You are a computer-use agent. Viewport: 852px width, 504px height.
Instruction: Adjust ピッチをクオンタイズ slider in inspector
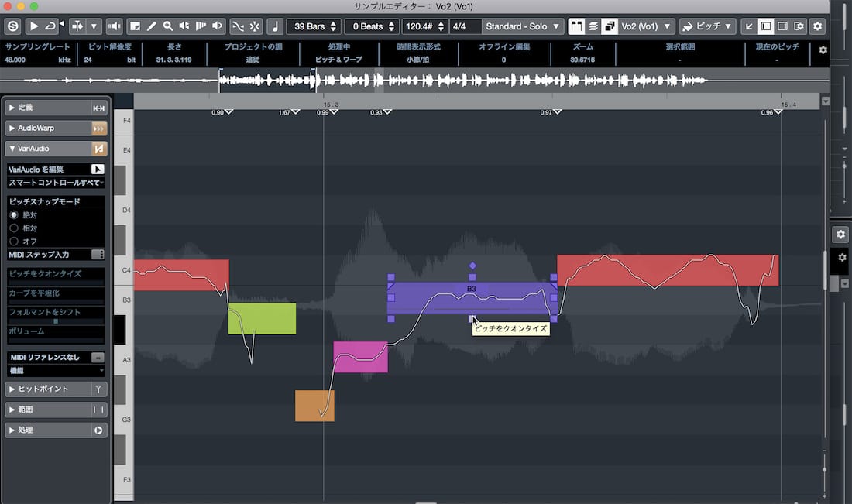pos(56,283)
